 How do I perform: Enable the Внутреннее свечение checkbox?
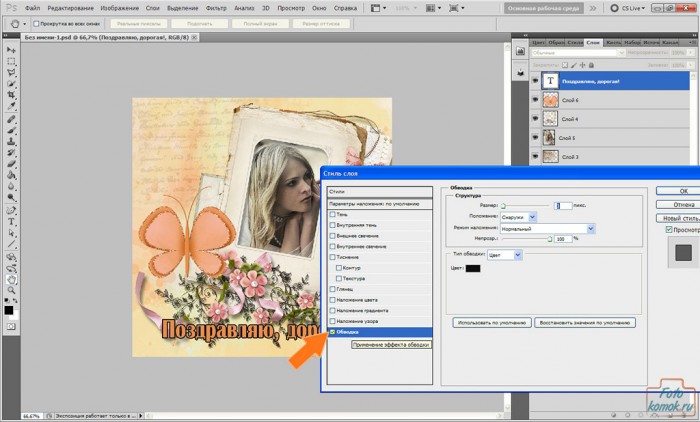[x=332, y=247]
